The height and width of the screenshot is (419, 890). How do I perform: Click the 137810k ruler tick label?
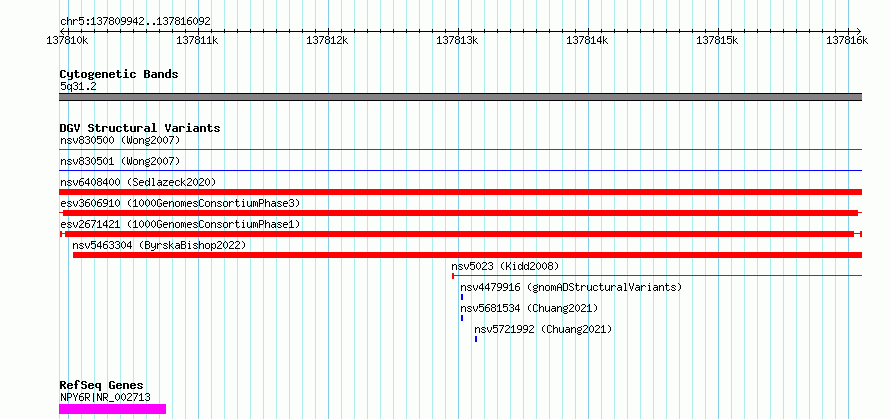coord(67,40)
